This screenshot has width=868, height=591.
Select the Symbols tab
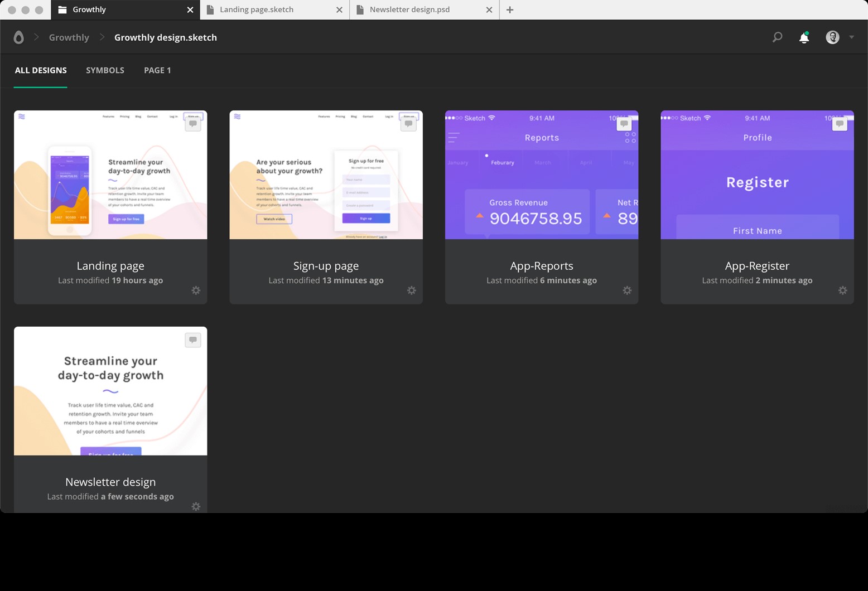[105, 70]
